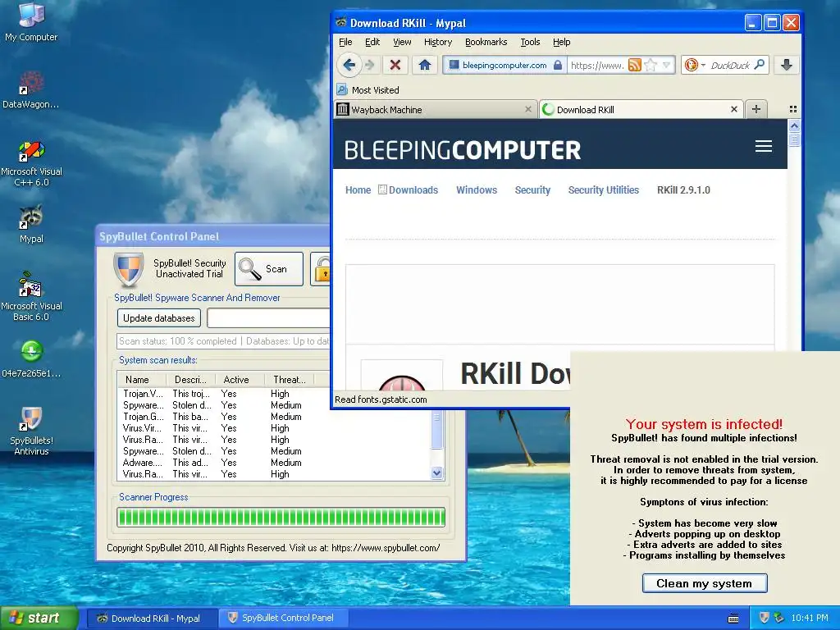Open the Help menu
Viewport: 840px width, 630px height.
coord(561,42)
